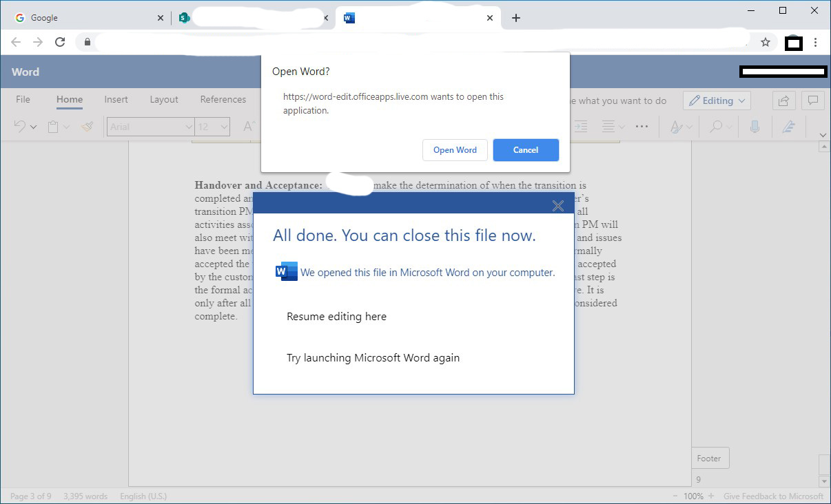Screen dimensions: 831x504
Task: Open the Layout ribbon tab
Action: (x=164, y=100)
